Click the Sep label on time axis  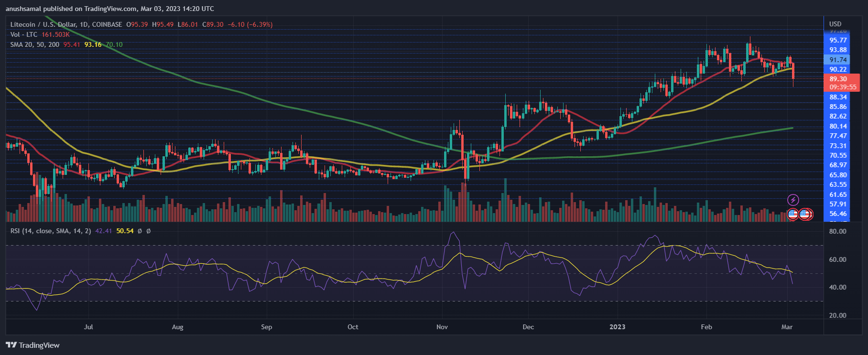[x=267, y=327]
